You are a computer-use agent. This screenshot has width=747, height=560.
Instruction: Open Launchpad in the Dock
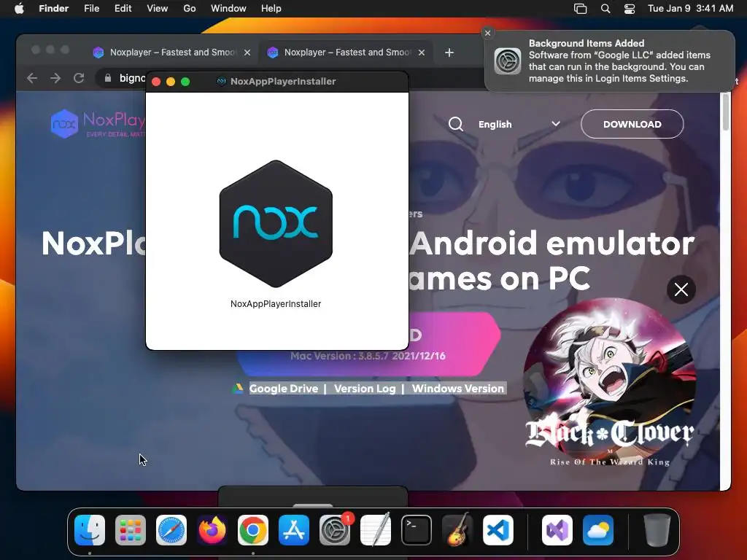tap(131, 530)
